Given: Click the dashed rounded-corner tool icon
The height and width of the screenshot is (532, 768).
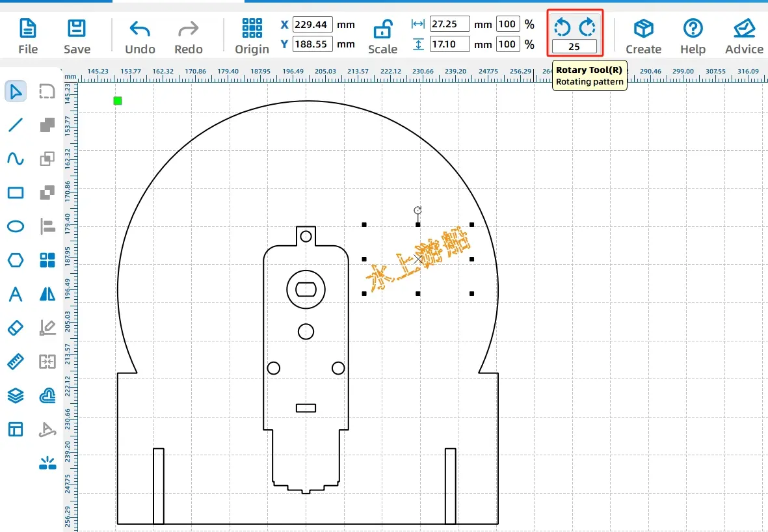Looking at the screenshot, I should 47,92.
